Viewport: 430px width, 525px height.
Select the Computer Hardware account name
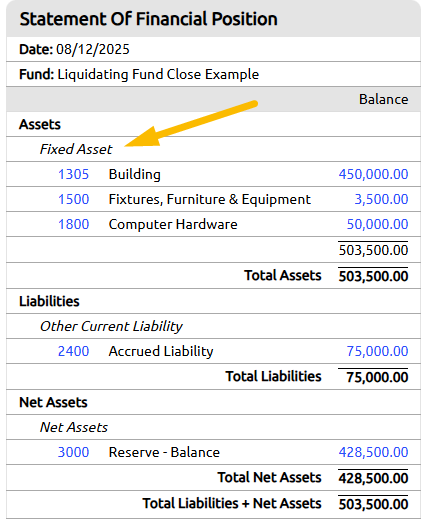pyautogui.click(x=173, y=224)
